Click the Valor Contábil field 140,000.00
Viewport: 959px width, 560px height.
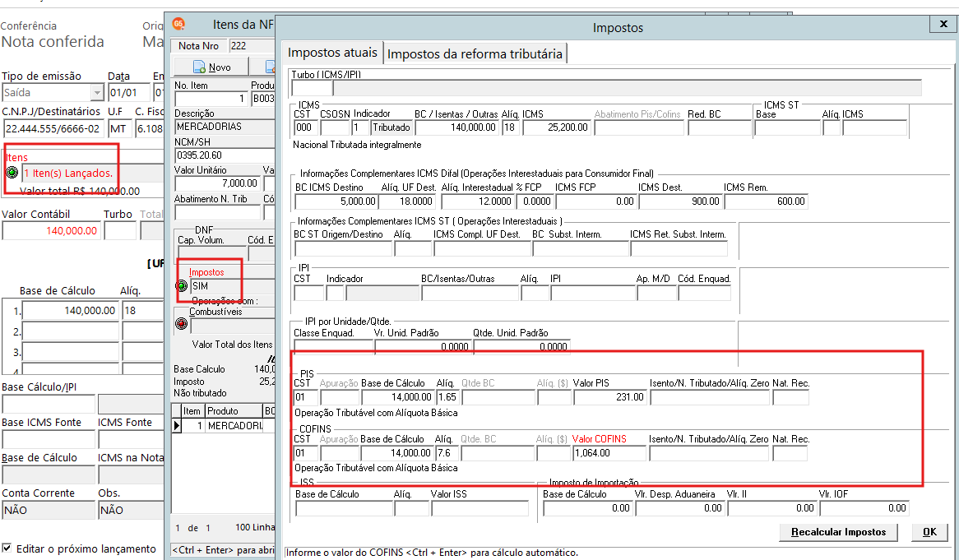coord(51,231)
